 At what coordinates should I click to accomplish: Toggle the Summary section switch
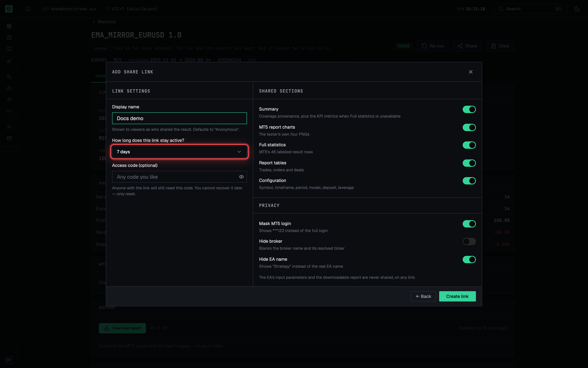469,109
